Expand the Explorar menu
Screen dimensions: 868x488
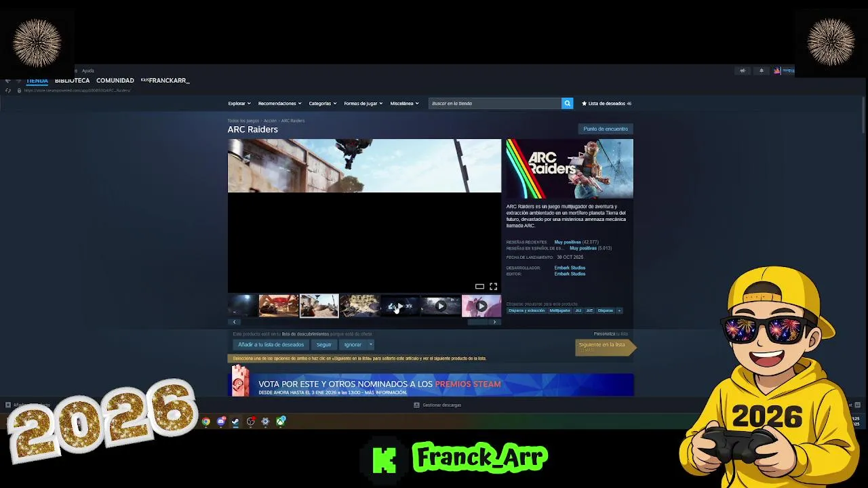click(x=239, y=103)
